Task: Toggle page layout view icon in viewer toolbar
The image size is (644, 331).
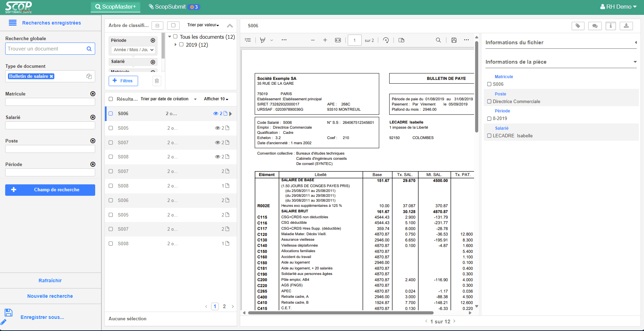Action: tap(401, 40)
